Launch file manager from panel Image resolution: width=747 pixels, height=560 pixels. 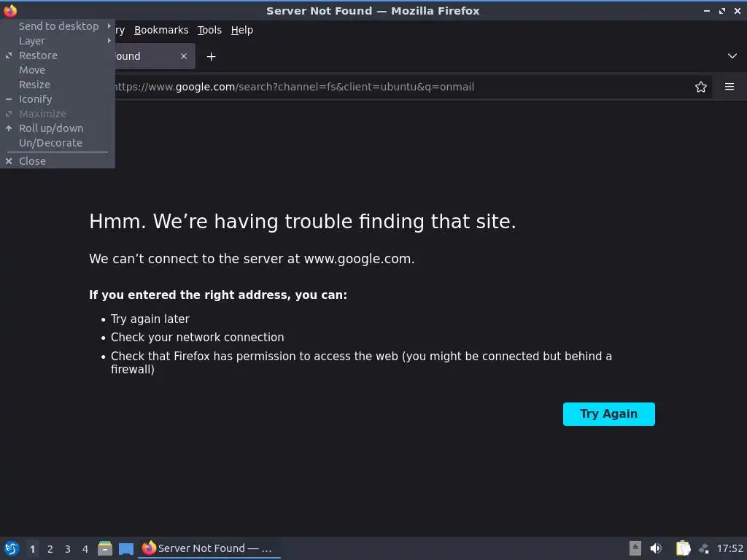(x=105, y=548)
